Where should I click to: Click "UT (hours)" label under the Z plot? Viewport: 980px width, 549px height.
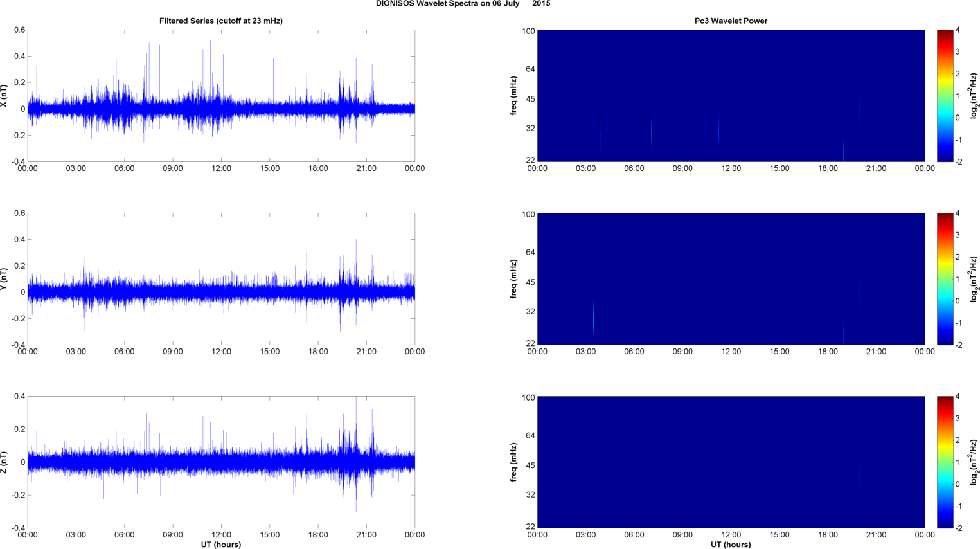pyautogui.click(x=221, y=544)
